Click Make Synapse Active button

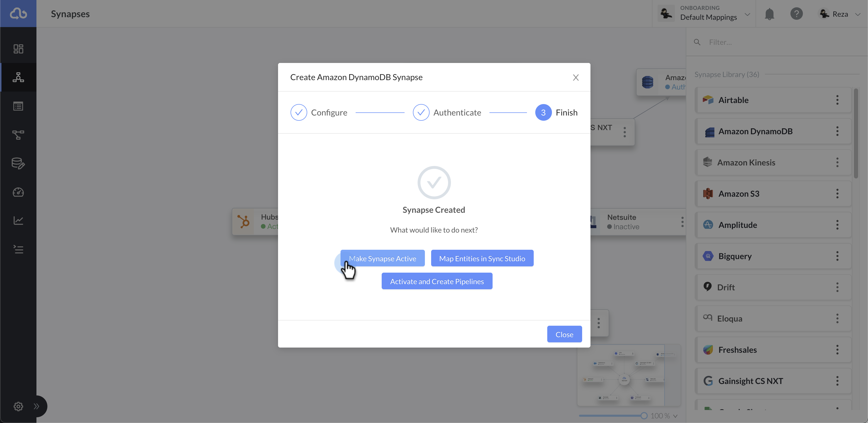pyautogui.click(x=382, y=258)
